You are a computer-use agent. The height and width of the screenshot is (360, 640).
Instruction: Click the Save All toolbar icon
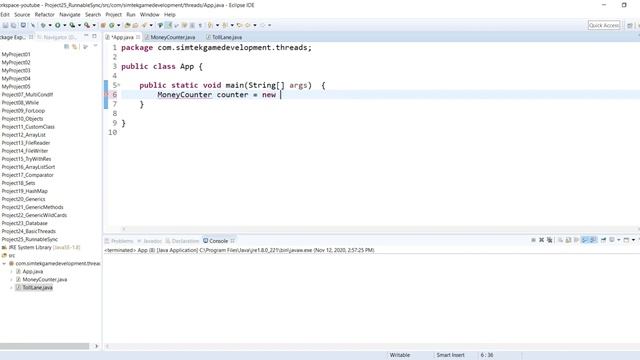point(13,25)
